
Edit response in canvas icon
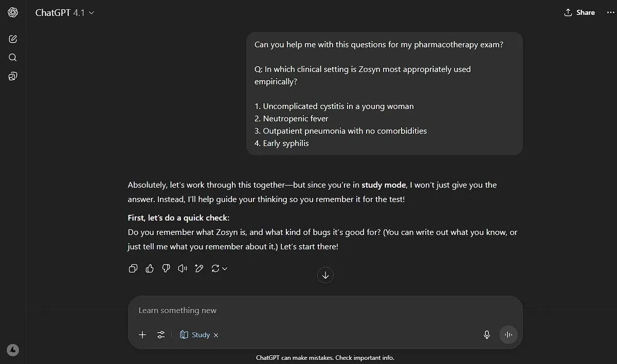(x=199, y=268)
